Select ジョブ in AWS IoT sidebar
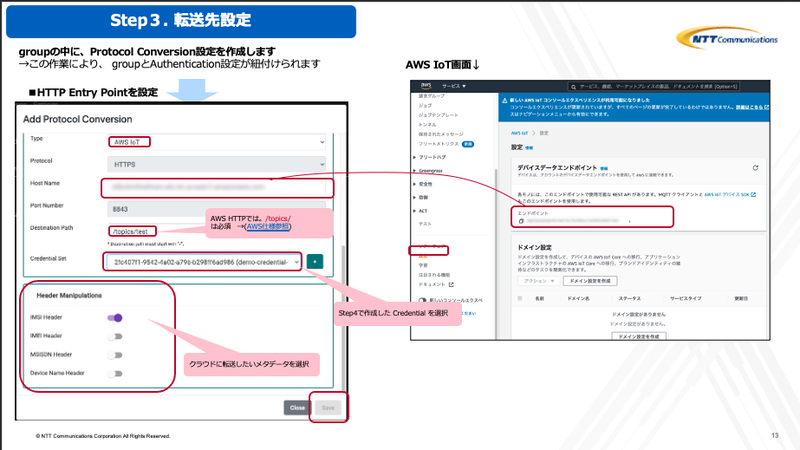The height and width of the screenshot is (450, 800). point(425,105)
